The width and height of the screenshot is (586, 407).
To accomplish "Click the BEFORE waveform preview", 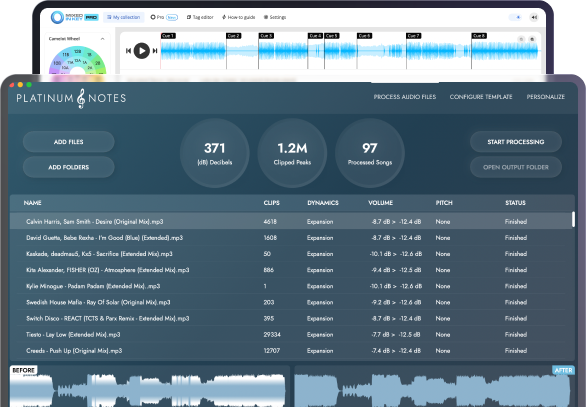I will tap(149, 386).
